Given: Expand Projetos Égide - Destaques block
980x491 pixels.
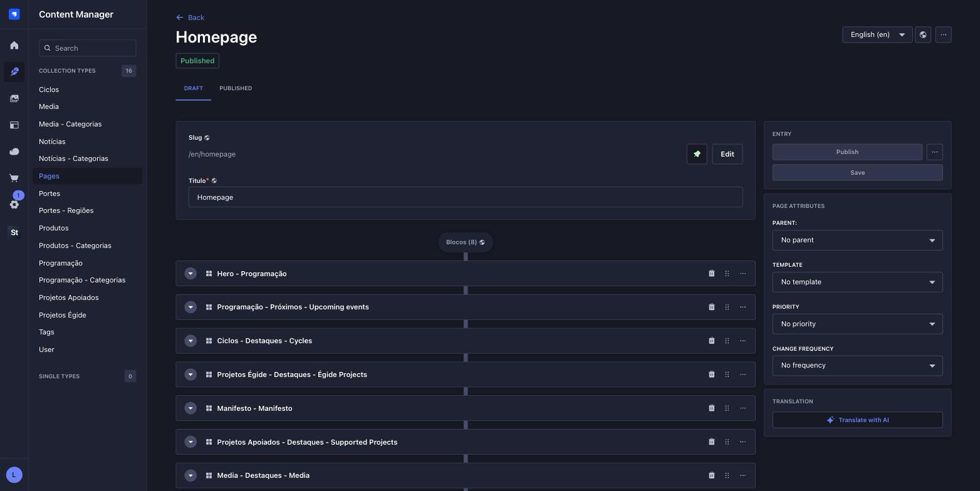Looking at the screenshot, I should point(190,375).
